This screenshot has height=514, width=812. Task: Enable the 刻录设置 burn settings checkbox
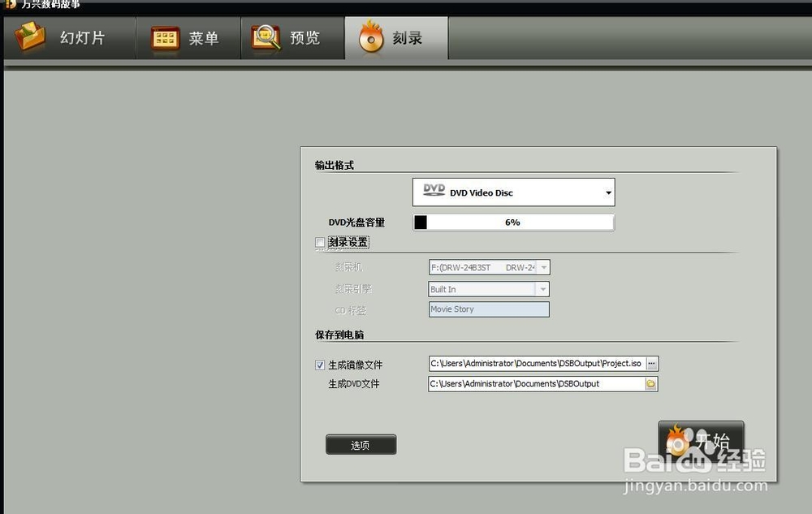pyautogui.click(x=319, y=242)
